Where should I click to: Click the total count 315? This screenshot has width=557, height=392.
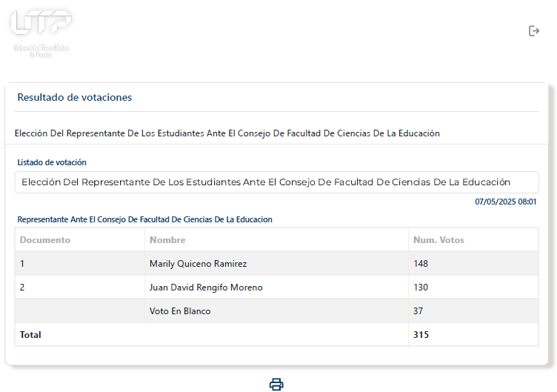(x=421, y=335)
